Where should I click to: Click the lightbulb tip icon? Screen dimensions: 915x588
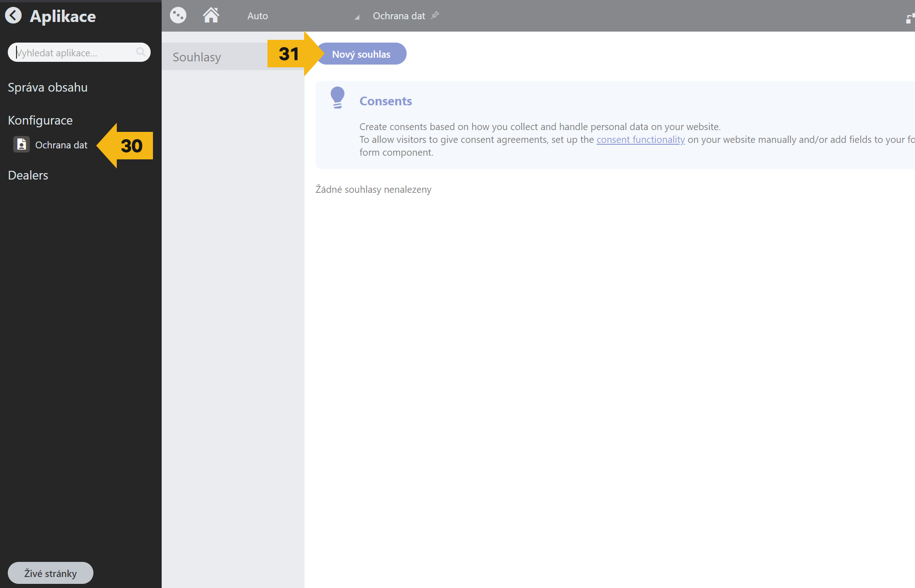tap(338, 98)
